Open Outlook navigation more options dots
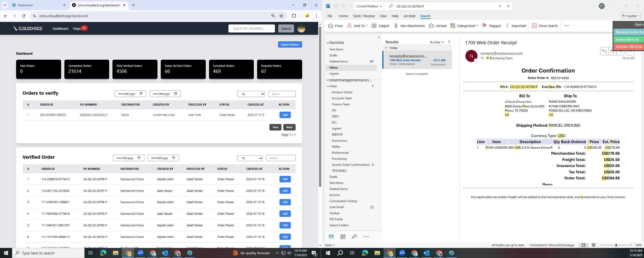The image size is (644, 258). (x=366, y=237)
